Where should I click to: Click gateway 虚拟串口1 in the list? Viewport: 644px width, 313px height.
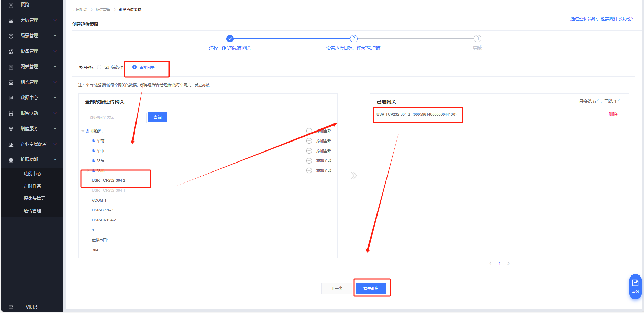(100, 240)
